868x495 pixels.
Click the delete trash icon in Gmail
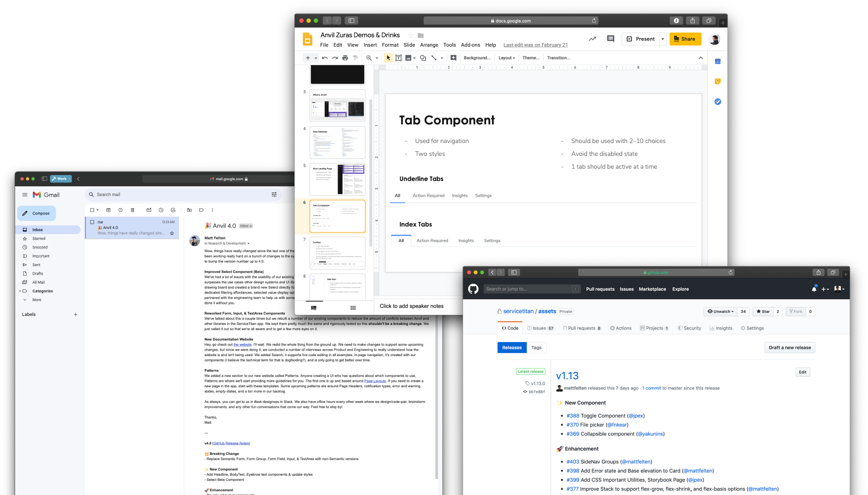132,210
